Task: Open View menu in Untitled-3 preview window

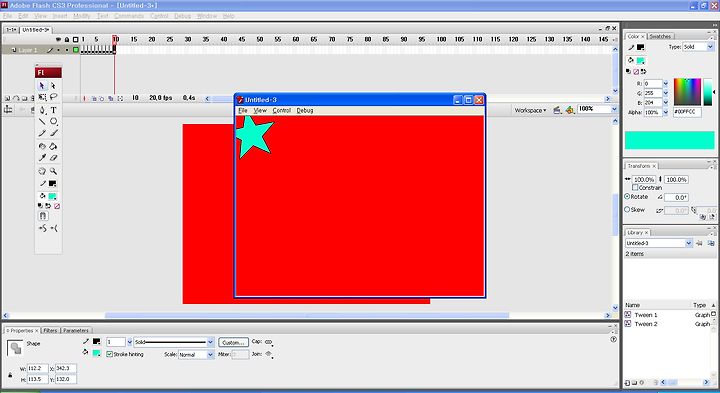Action: click(260, 110)
